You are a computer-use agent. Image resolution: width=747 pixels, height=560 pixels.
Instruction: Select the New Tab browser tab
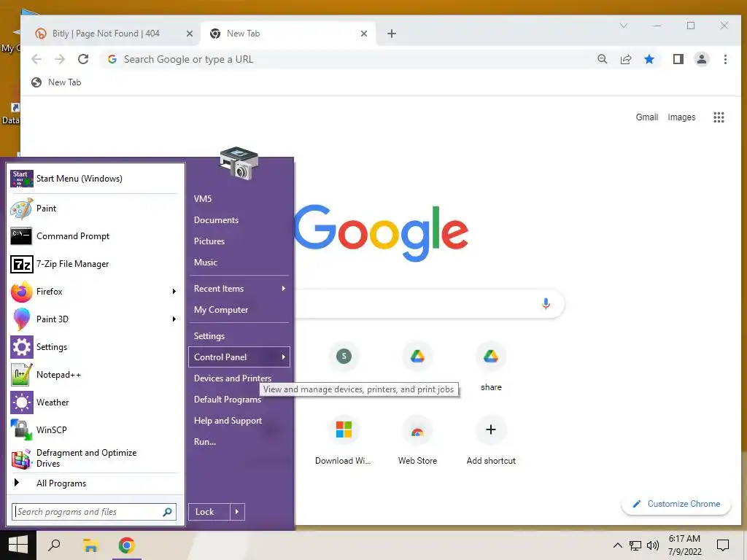tap(288, 34)
